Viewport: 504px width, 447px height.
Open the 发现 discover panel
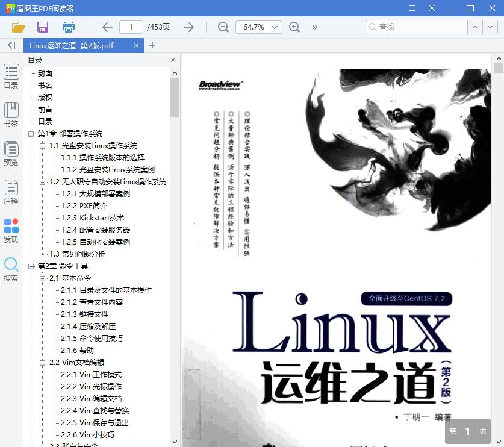[11, 231]
